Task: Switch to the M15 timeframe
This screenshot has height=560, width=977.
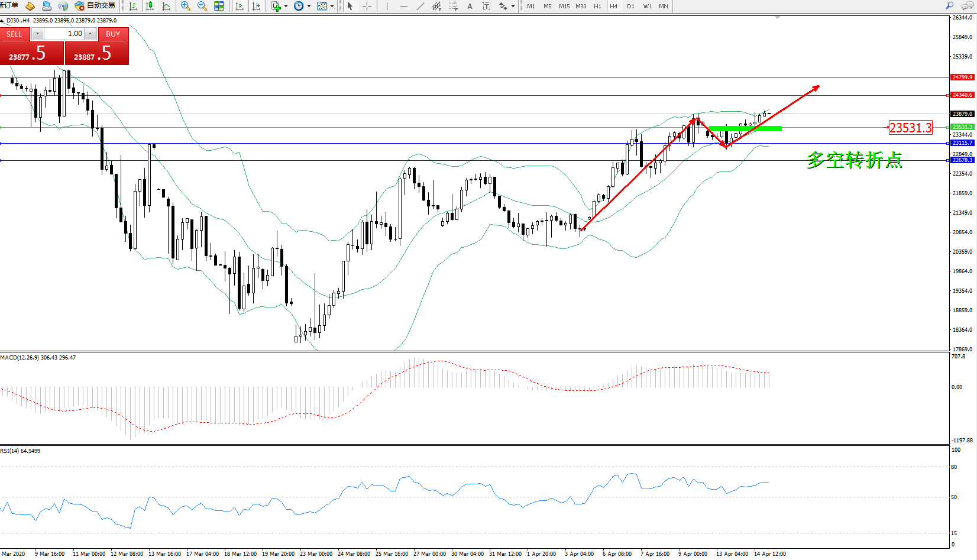Action: [564, 6]
